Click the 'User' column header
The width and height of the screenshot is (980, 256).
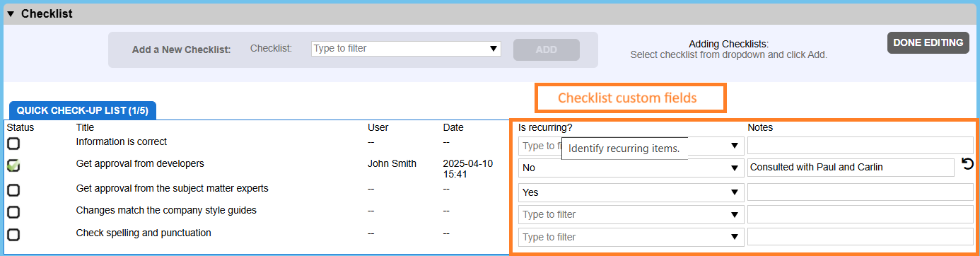pos(378,128)
